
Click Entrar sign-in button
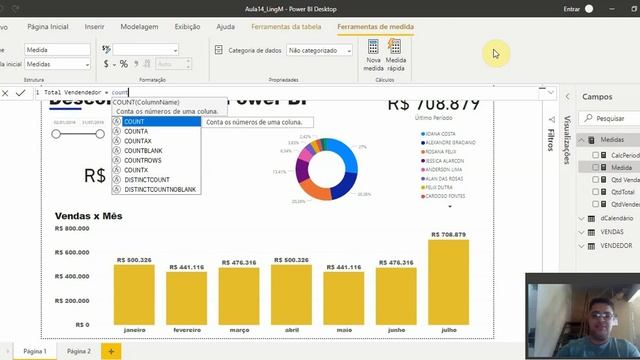pos(571,9)
